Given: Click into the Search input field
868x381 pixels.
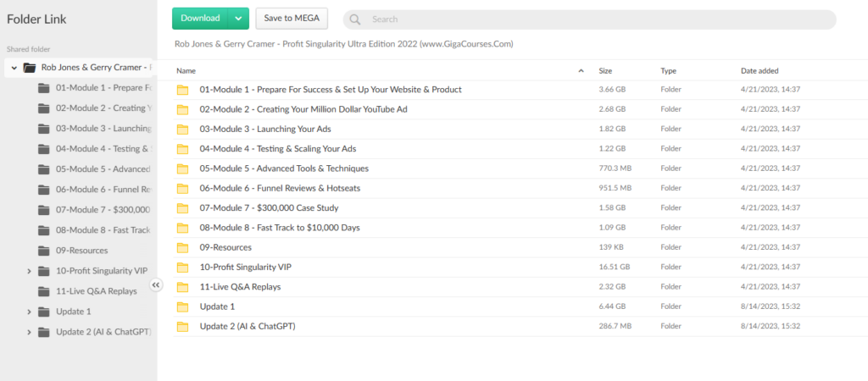Looking at the screenshot, I should tap(593, 19).
